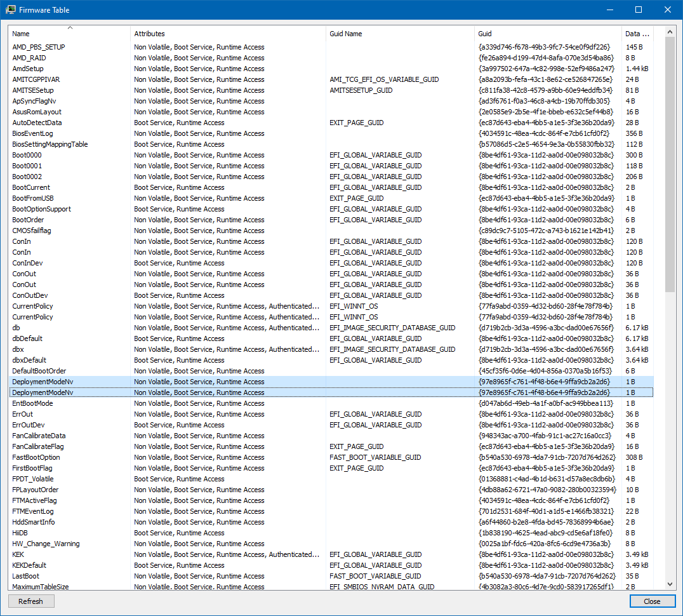Screen dimensions: 683x616
Task: Select the Boot0001 variable
Action: pyautogui.click(x=331, y=166)
